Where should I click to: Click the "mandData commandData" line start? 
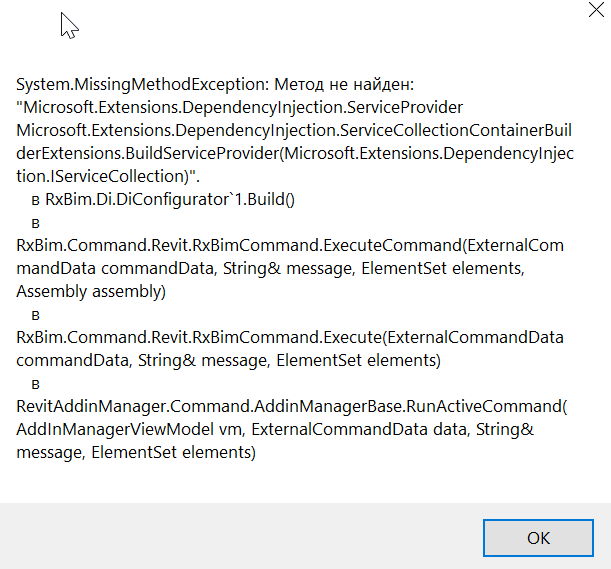point(95,267)
